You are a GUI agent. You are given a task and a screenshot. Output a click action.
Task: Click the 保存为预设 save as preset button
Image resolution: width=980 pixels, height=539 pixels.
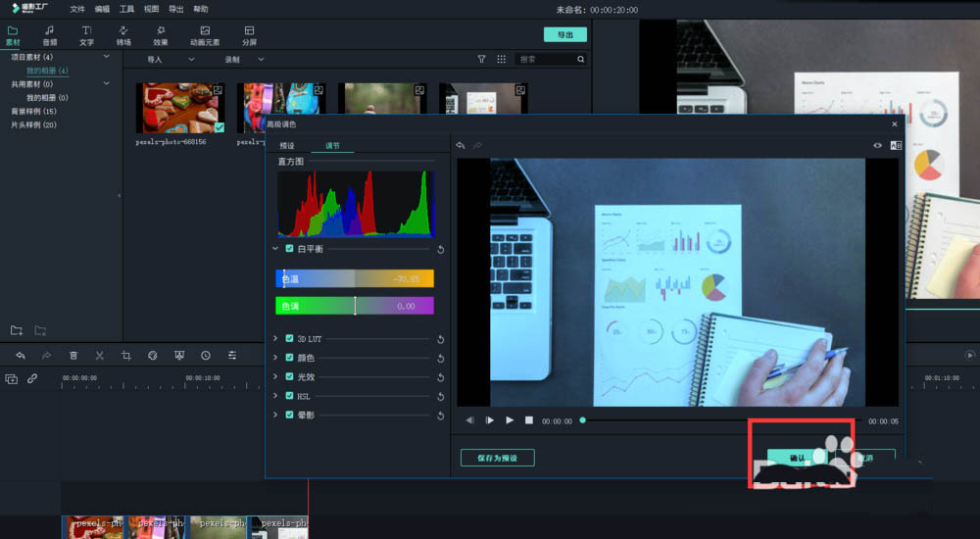click(x=498, y=458)
